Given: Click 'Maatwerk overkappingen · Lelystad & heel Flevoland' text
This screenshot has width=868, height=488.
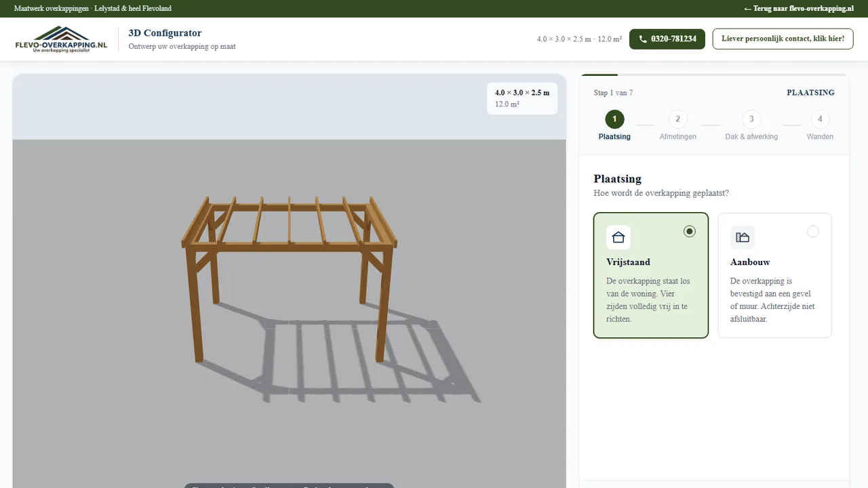Looking at the screenshot, I should click(x=93, y=9).
